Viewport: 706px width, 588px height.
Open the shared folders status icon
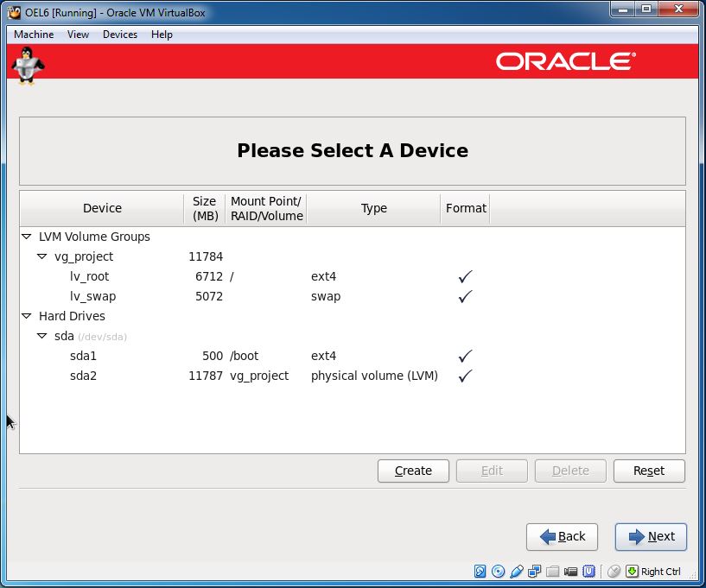(551, 571)
